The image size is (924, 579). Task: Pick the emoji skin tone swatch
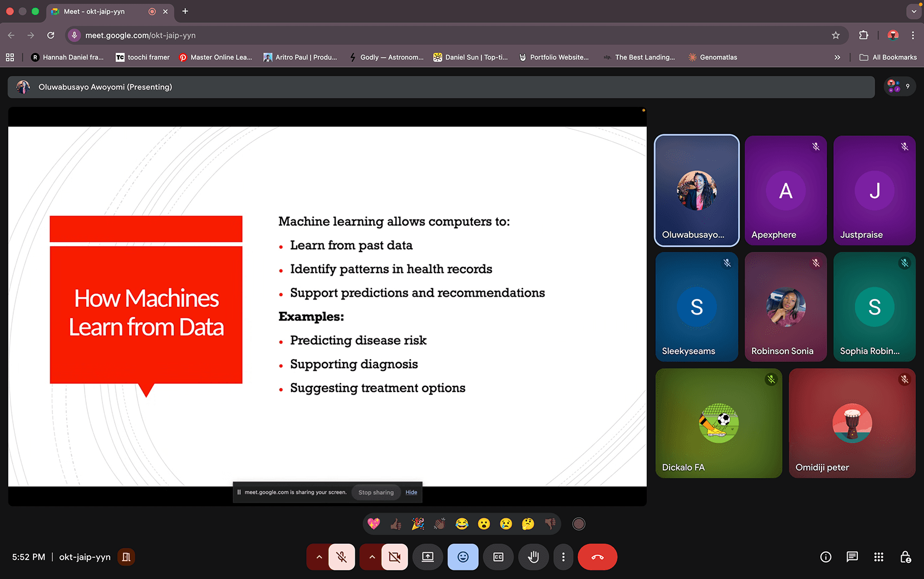(x=579, y=524)
